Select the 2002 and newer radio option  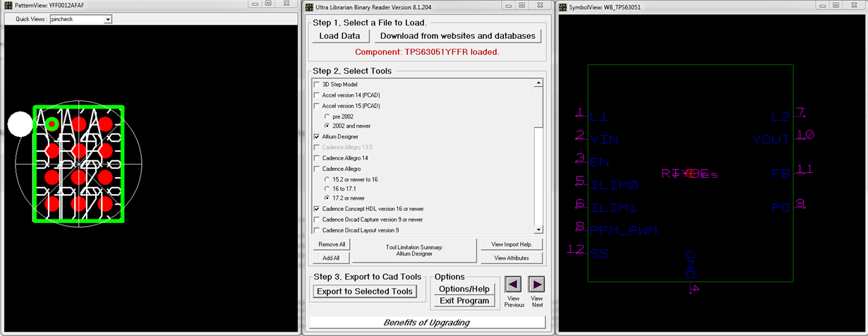[327, 125]
